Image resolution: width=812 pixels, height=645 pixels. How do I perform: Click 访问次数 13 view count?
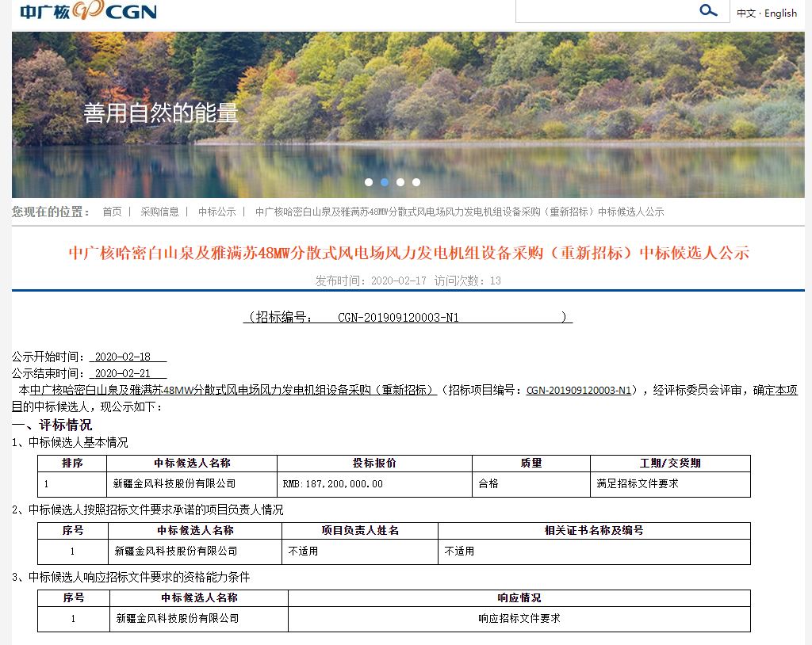coord(468,281)
